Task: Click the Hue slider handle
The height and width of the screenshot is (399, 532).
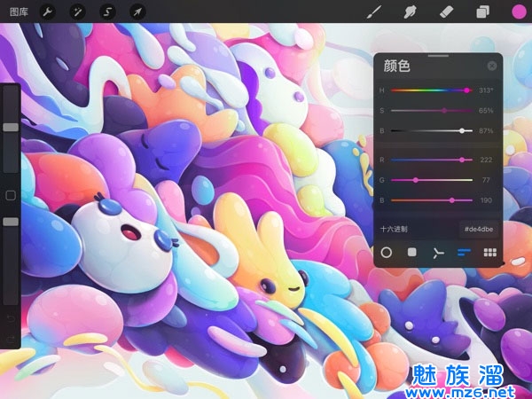Action: click(x=466, y=90)
